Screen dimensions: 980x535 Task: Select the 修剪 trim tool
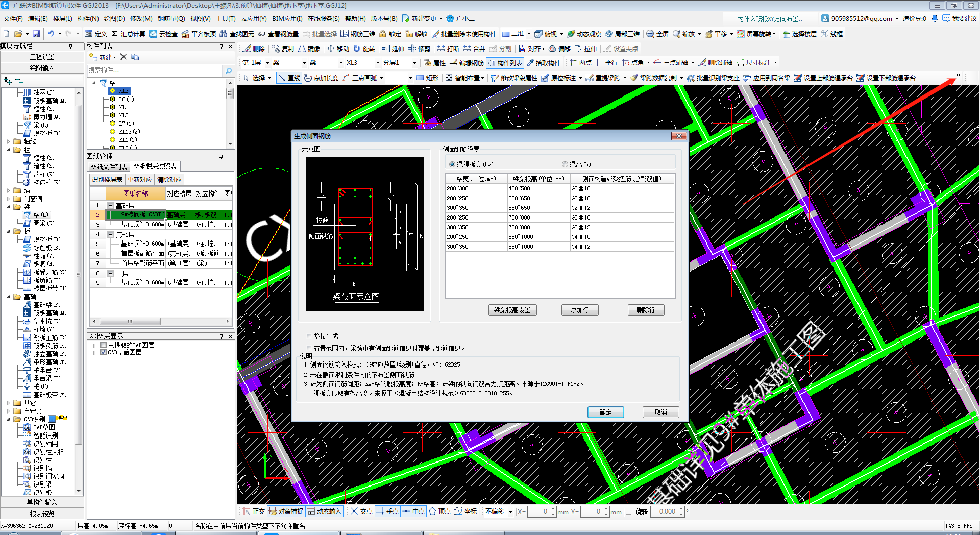pyautogui.click(x=419, y=48)
